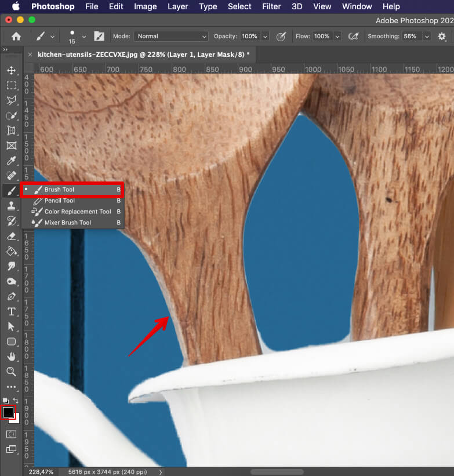Click the horizontal scrollbar at bottom
The height and width of the screenshot is (476, 454).
tap(277, 472)
